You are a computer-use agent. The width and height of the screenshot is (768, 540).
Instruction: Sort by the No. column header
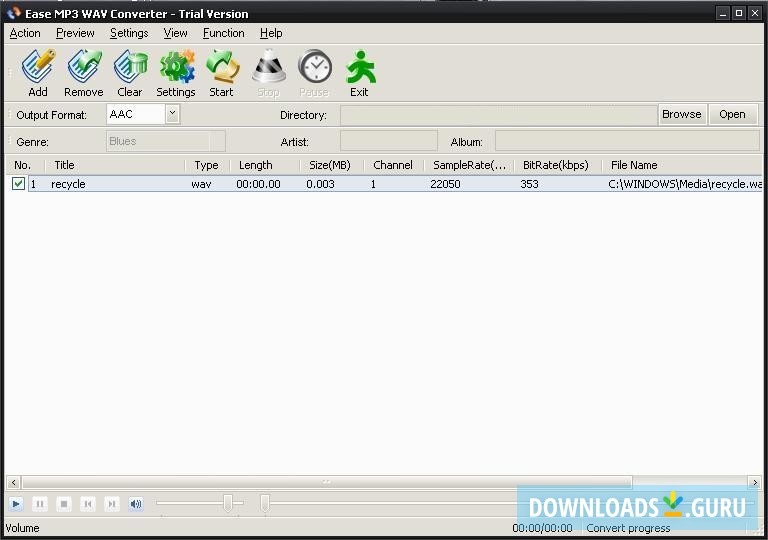25,165
